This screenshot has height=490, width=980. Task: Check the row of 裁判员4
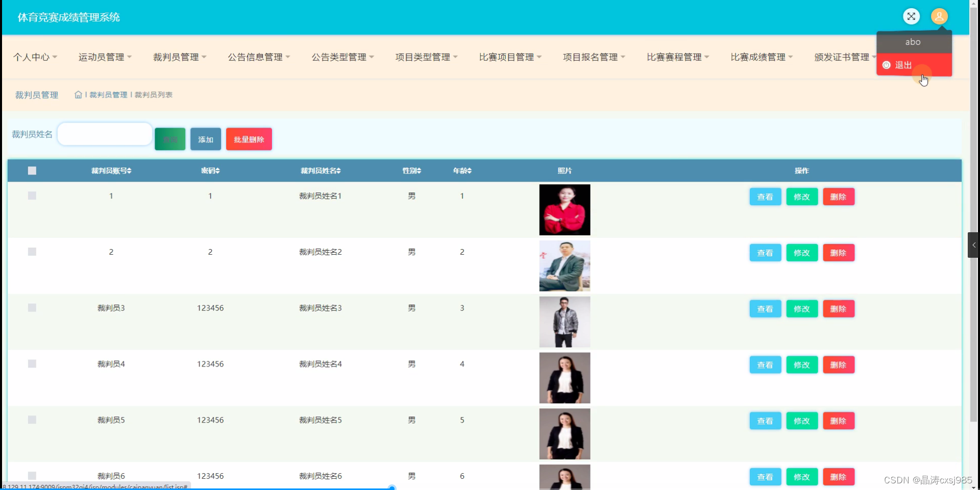click(x=32, y=363)
